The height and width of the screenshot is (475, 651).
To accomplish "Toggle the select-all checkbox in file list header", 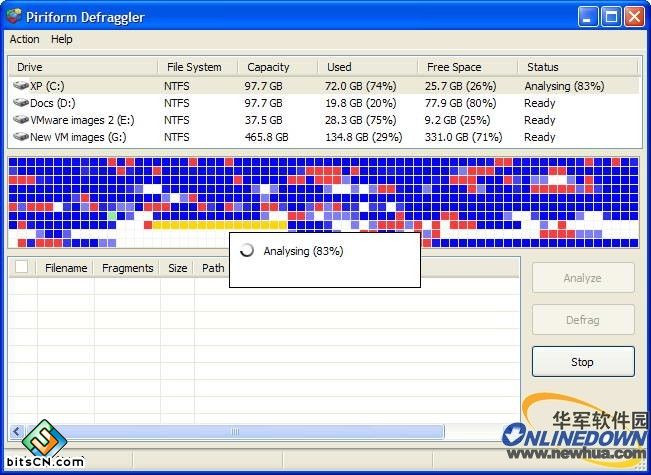I will pos(22,267).
